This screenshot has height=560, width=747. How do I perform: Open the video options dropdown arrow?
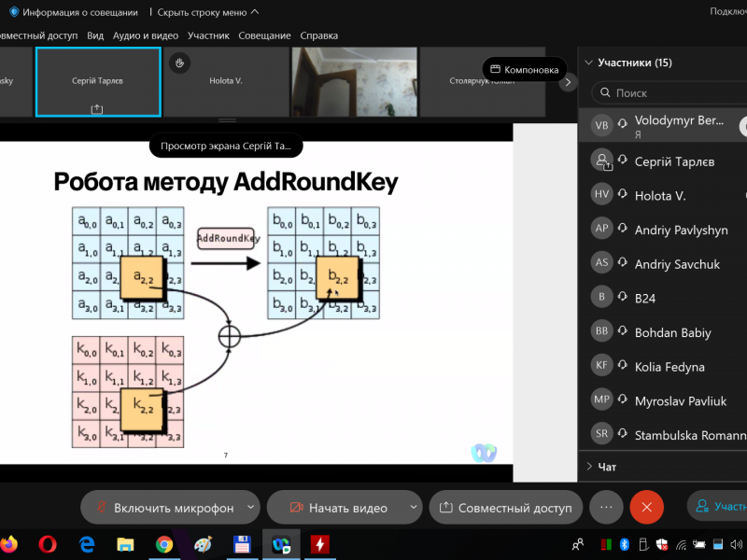(x=414, y=508)
